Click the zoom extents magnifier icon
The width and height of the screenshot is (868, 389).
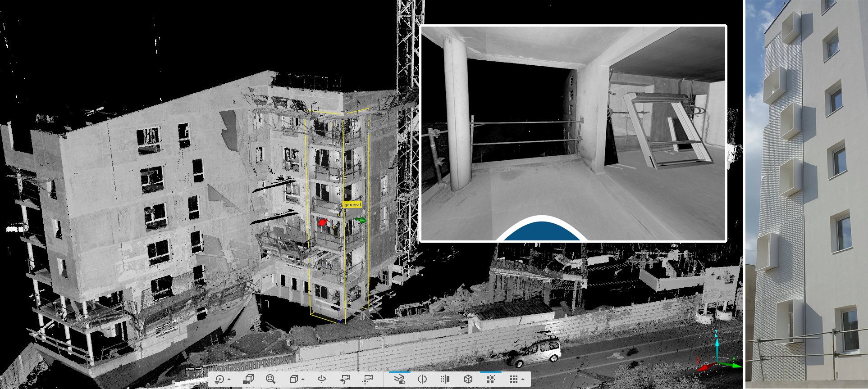click(x=270, y=379)
